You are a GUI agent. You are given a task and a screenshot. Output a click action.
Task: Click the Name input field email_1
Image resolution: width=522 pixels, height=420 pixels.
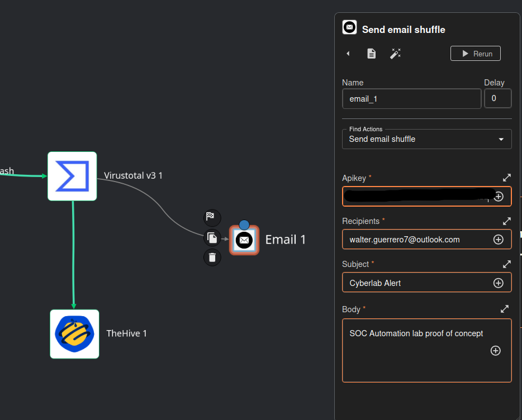[x=411, y=99]
